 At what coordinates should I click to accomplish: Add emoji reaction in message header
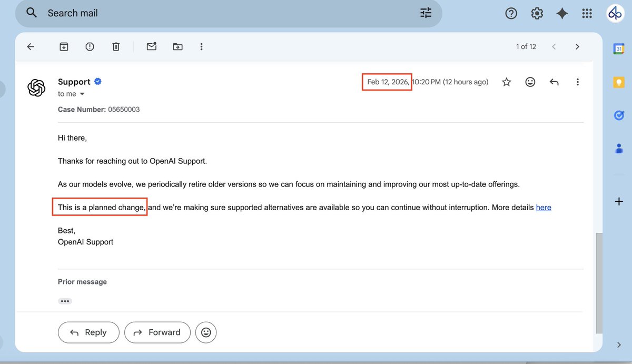click(x=530, y=82)
